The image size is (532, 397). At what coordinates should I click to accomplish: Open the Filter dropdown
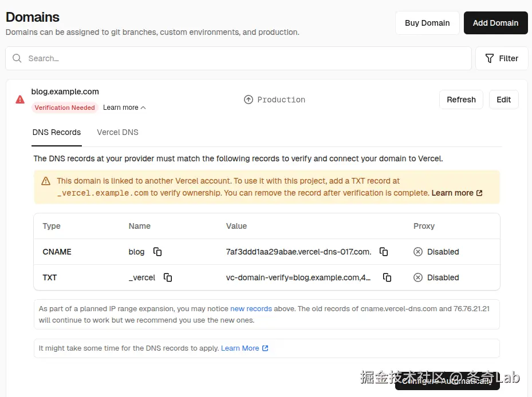click(x=501, y=58)
